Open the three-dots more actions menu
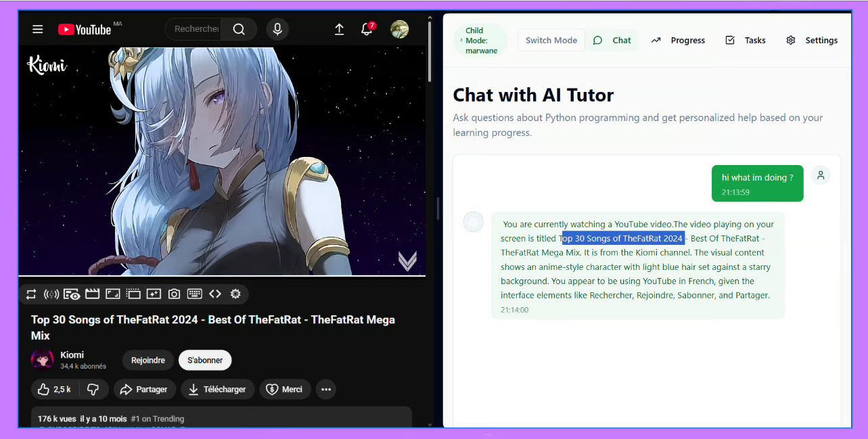The height and width of the screenshot is (439, 868). coord(326,389)
